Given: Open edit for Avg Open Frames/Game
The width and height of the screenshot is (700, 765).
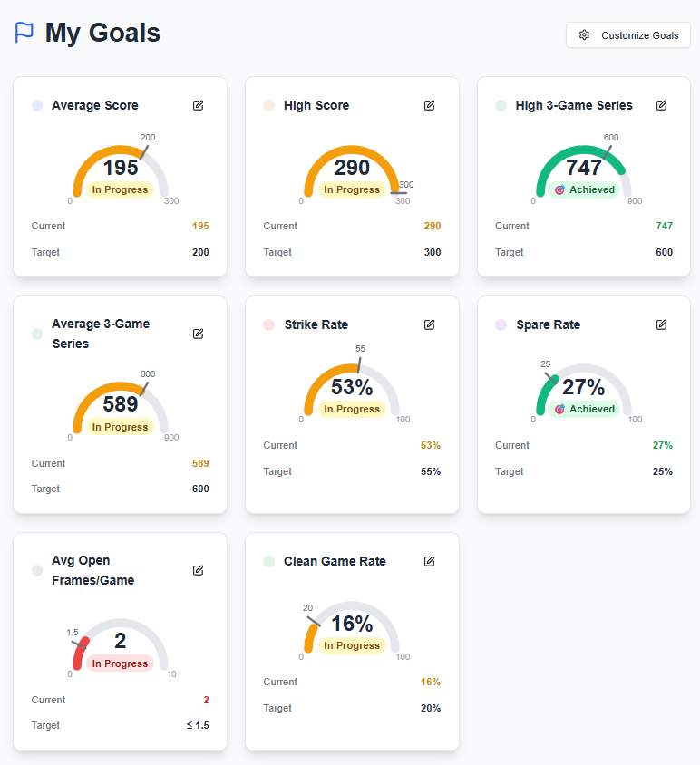Looking at the screenshot, I should tap(198, 570).
